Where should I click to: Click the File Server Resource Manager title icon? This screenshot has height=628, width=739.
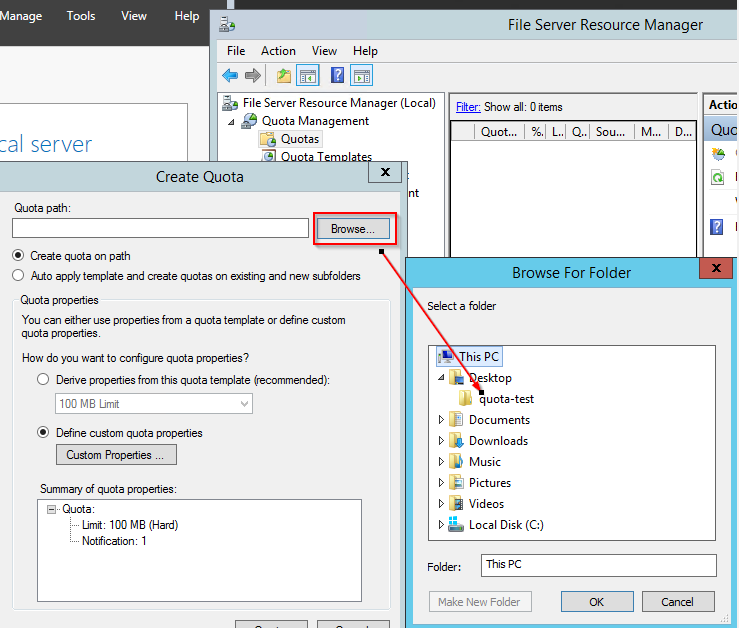pyautogui.click(x=227, y=25)
